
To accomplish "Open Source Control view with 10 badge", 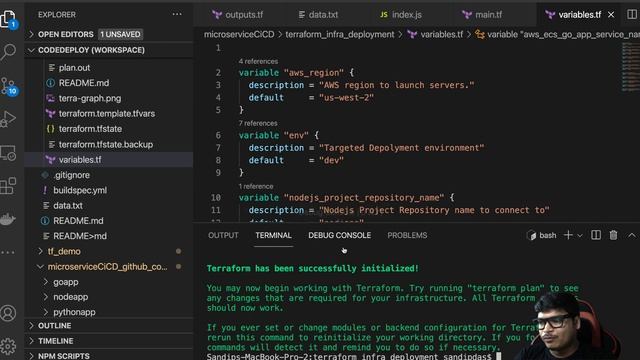I will (8, 86).
